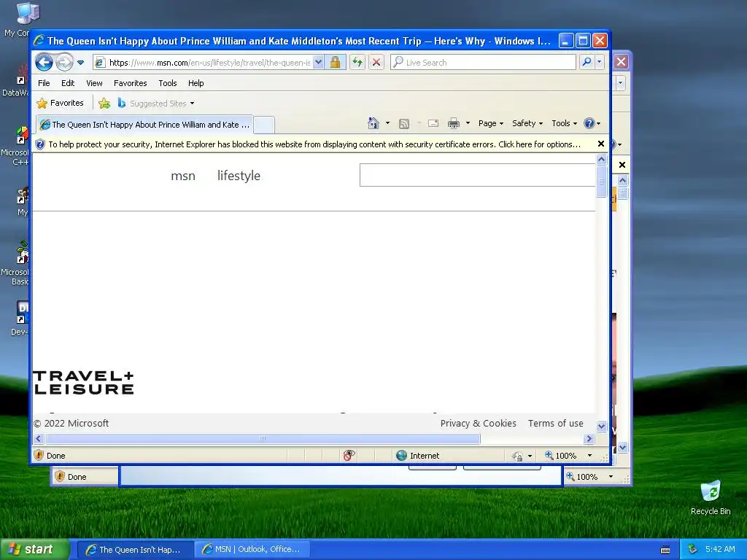Click the vertical scrollbar up arrow

(x=601, y=159)
